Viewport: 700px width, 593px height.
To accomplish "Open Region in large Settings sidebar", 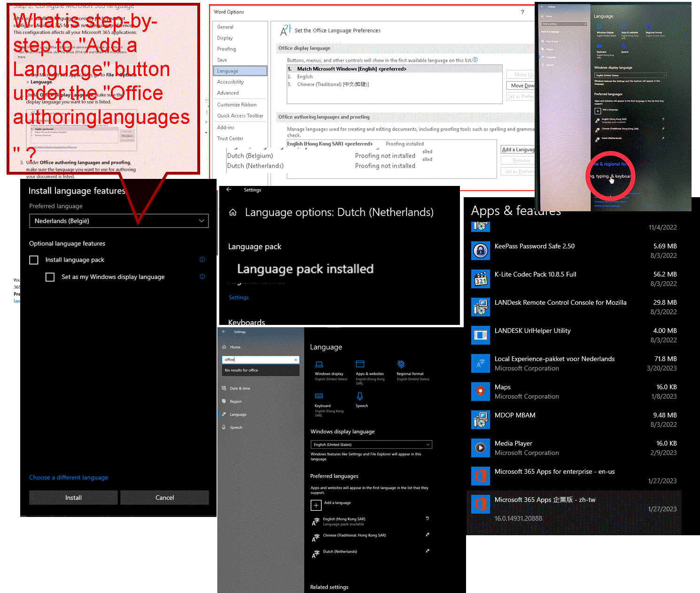I will [x=235, y=401].
